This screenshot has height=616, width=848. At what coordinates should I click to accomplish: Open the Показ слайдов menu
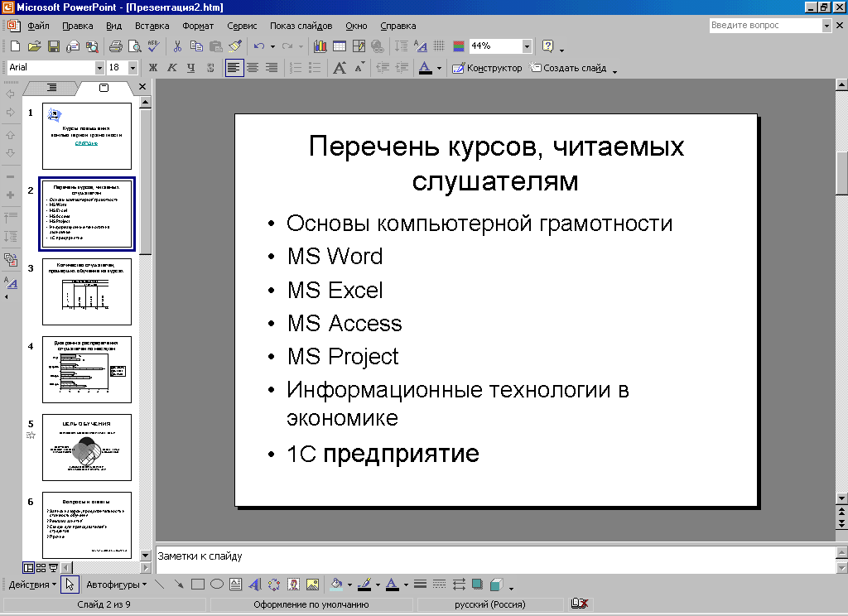pyautogui.click(x=301, y=26)
